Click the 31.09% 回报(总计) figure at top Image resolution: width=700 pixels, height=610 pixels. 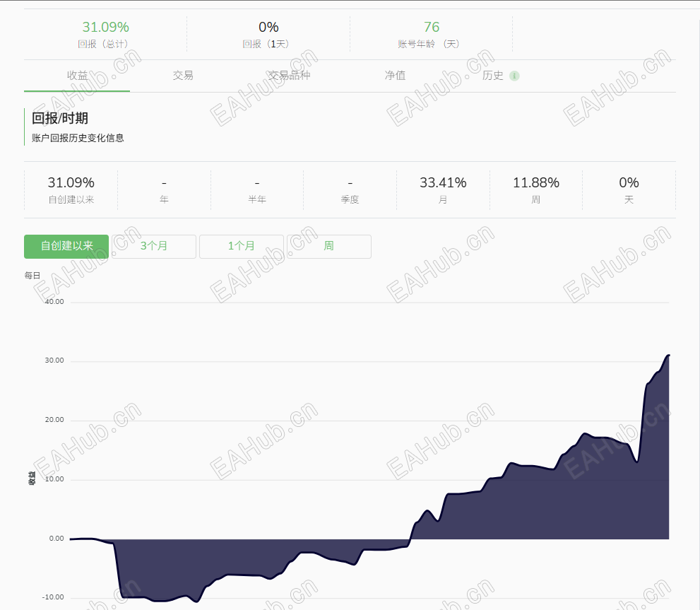105,28
